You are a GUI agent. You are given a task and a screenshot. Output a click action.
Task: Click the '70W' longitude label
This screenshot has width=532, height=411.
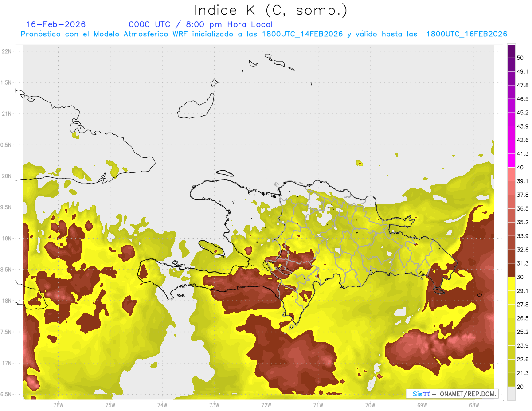point(370,406)
